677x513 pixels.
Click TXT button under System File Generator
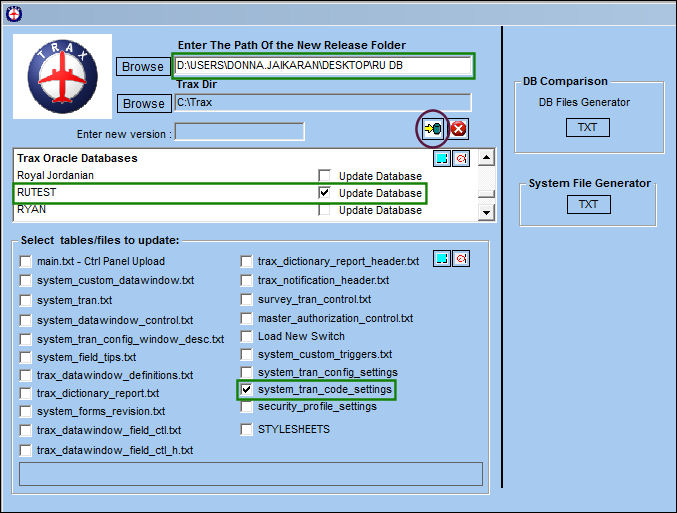pyautogui.click(x=588, y=204)
